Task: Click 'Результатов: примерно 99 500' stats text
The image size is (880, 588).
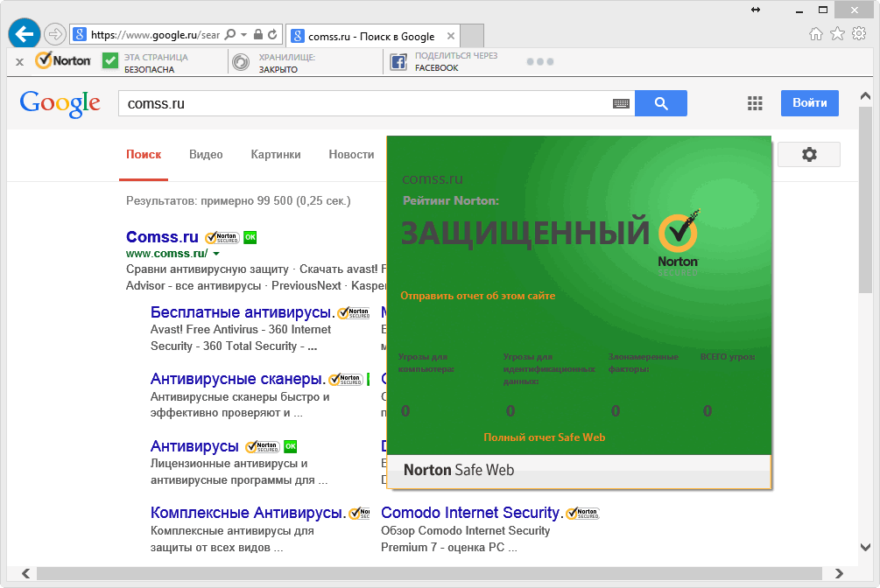Action: 238,201
